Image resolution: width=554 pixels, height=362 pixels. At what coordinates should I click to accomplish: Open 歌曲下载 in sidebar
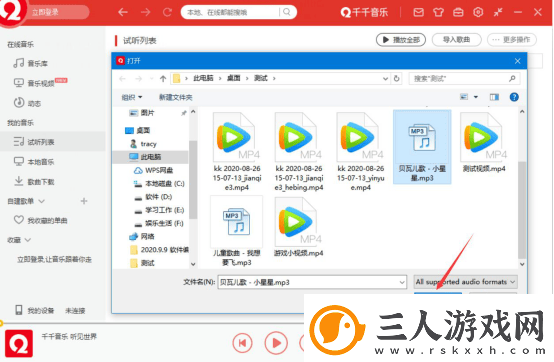point(41,182)
